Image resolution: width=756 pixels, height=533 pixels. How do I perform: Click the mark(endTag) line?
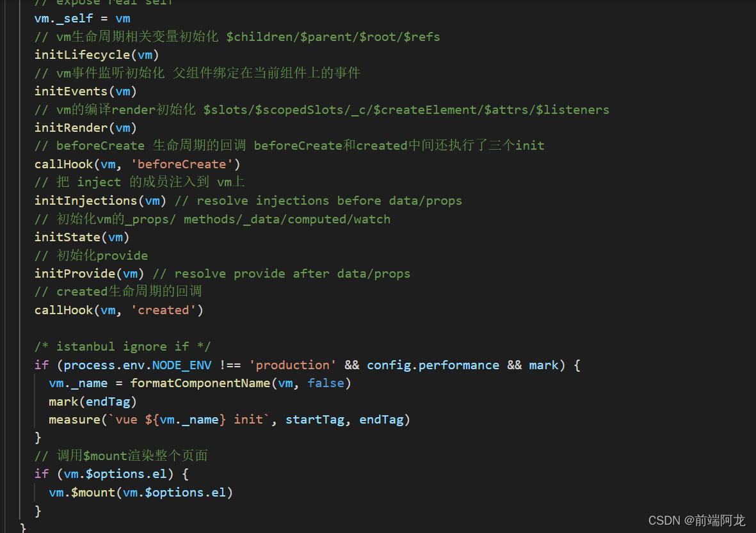(x=93, y=402)
